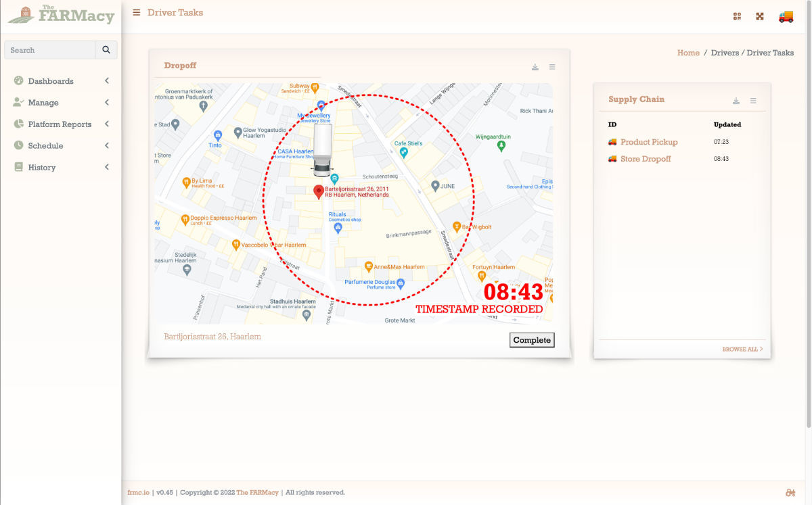Click the white truck on the map
The width and height of the screenshot is (812, 505).
point(322,149)
